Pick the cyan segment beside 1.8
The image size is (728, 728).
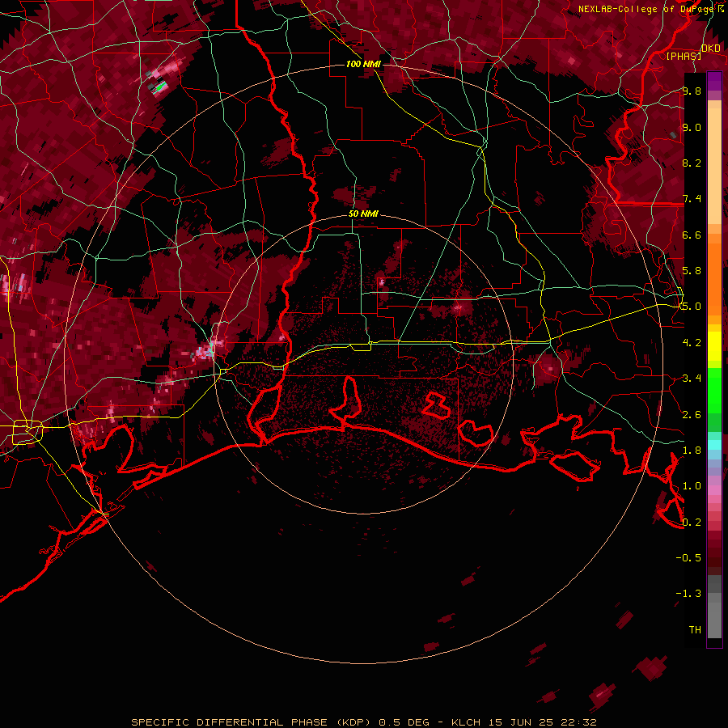point(714,445)
